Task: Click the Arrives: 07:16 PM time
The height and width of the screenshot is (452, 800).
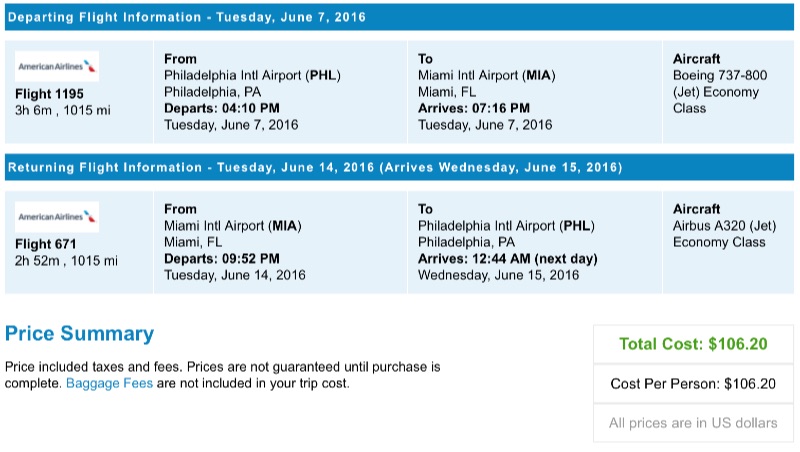Action: point(474,109)
